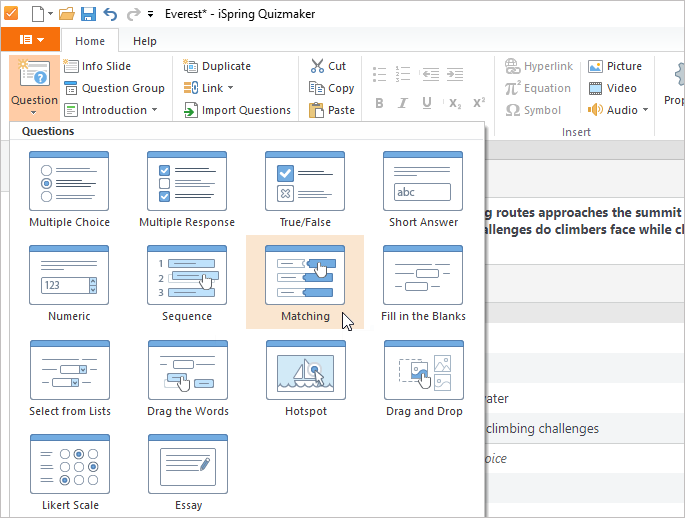
Task: Select the Sequence question type
Action: coord(187,283)
